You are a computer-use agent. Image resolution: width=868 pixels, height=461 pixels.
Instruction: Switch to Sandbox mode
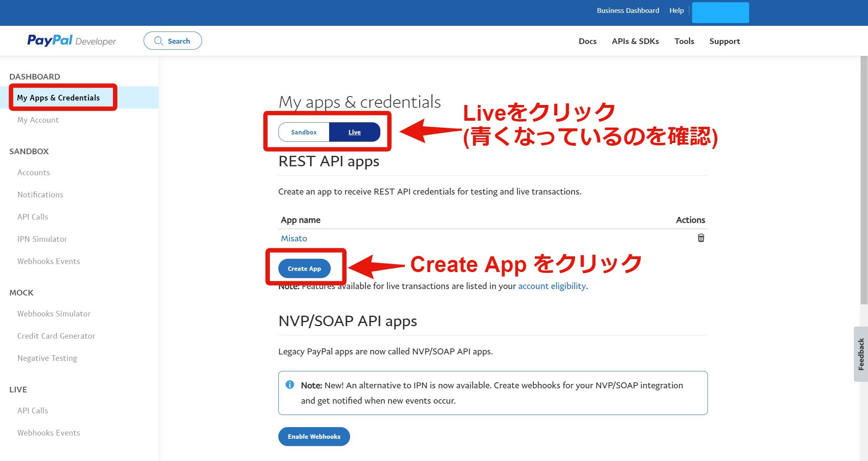click(x=304, y=132)
